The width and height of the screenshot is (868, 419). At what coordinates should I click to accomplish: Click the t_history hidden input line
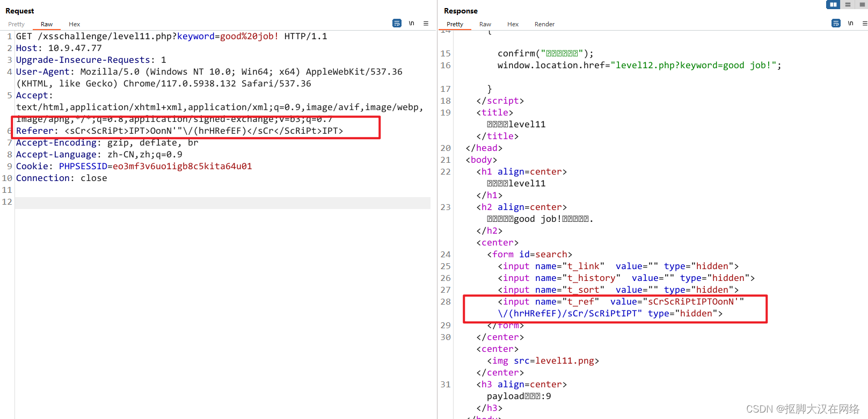[626, 278]
